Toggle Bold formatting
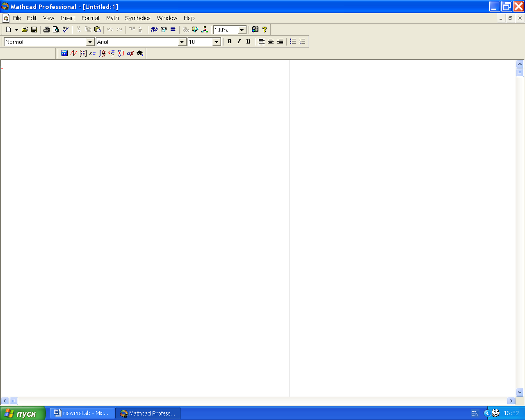The height and width of the screenshot is (420, 525). coord(229,41)
